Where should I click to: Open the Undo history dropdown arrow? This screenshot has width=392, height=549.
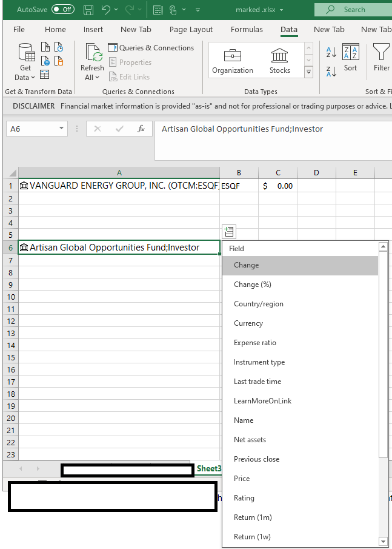pos(116,10)
